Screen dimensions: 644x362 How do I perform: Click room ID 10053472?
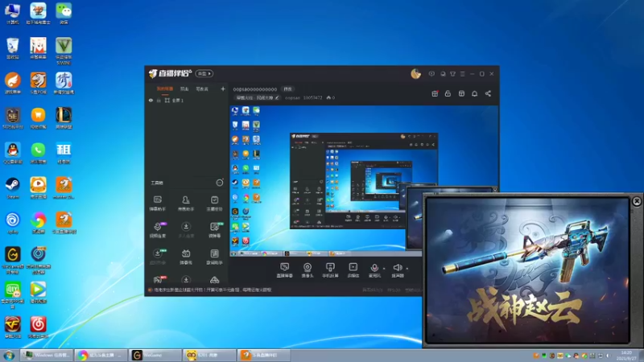(312, 97)
